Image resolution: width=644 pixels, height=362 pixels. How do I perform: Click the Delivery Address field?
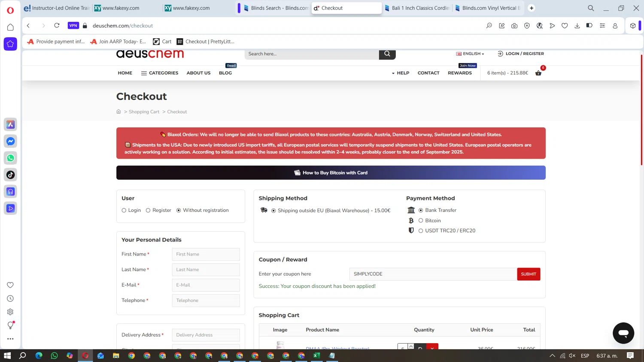[206, 335]
